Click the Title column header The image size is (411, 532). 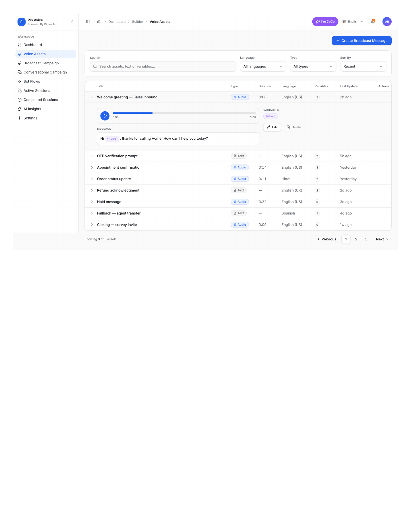coord(100,86)
